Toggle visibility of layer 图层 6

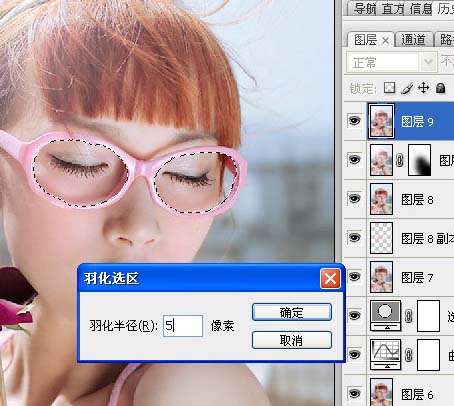[x=354, y=394]
